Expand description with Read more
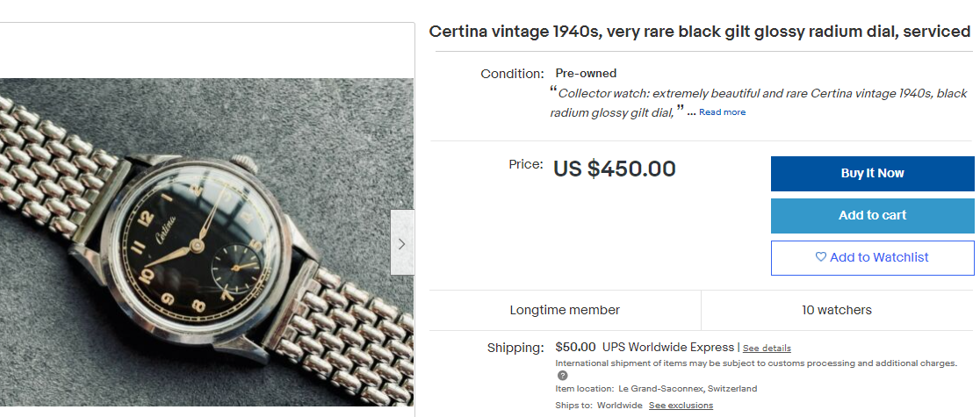This screenshot has width=980, height=417. (722, 112)
